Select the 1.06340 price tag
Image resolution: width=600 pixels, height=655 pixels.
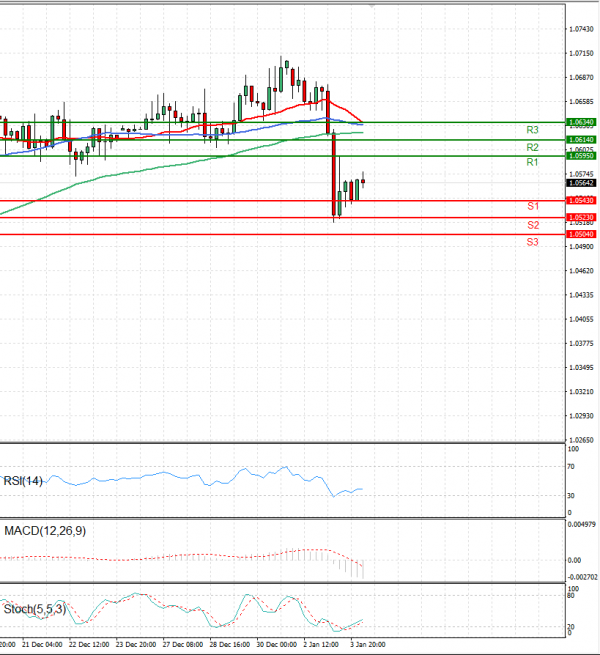click(x=581, y=122)
